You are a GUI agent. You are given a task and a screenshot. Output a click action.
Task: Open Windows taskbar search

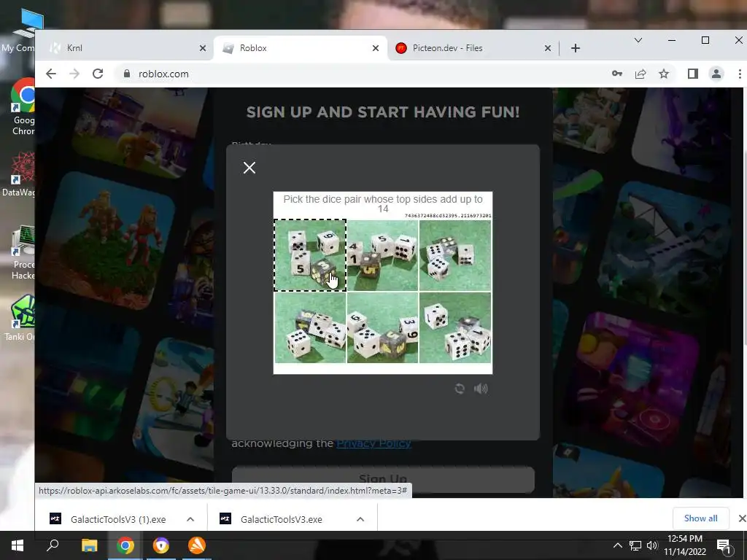click(53, 545)
